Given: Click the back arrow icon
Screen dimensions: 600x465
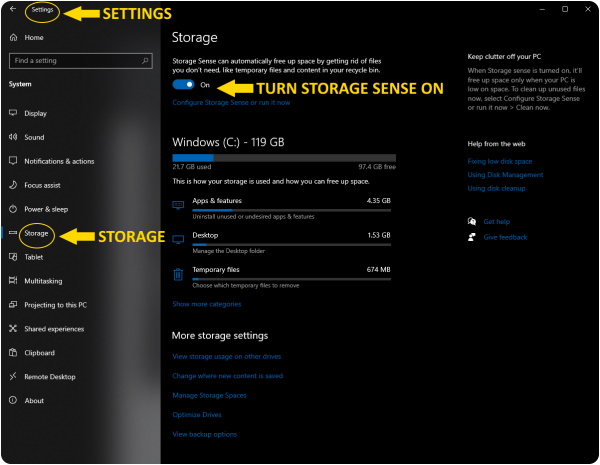Looking at the screenshot, I should (x=13, y=8).
